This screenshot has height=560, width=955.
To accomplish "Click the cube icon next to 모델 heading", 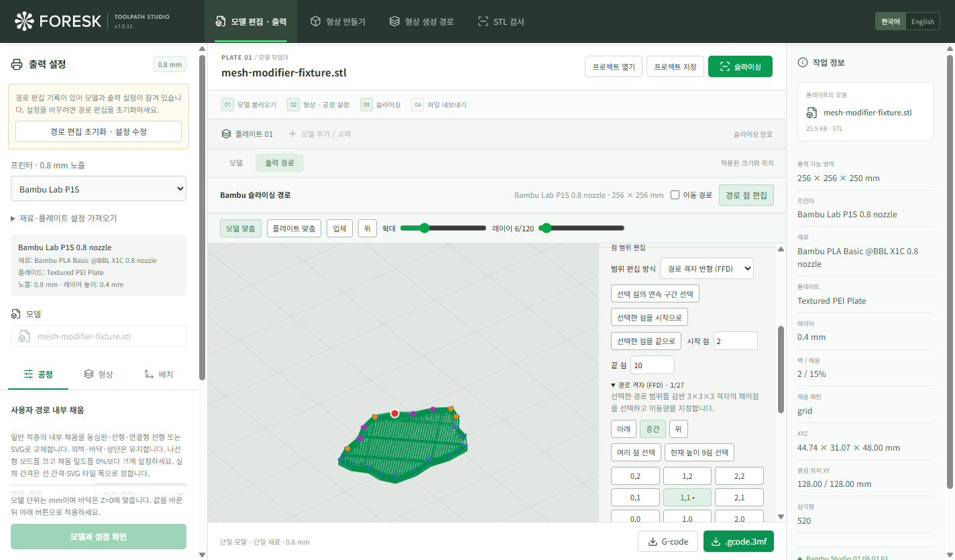I will point(16,314).
